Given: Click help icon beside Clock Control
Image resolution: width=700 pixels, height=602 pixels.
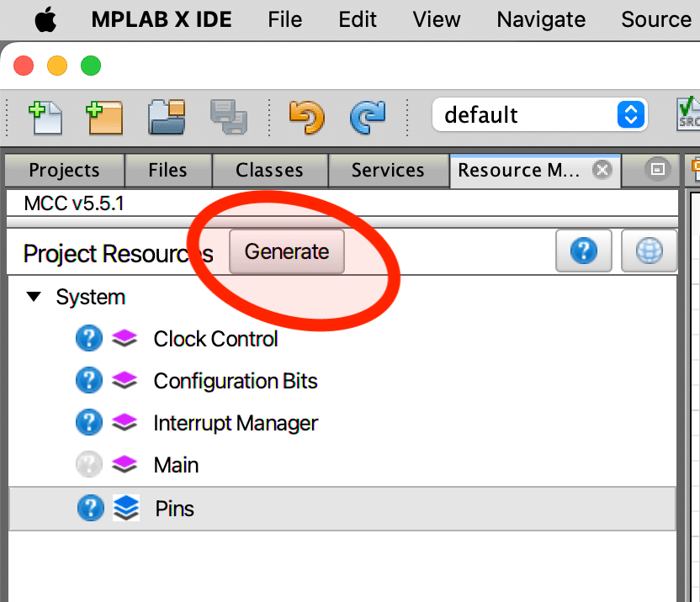Looking at the screenshot, I should pos(89,338).
